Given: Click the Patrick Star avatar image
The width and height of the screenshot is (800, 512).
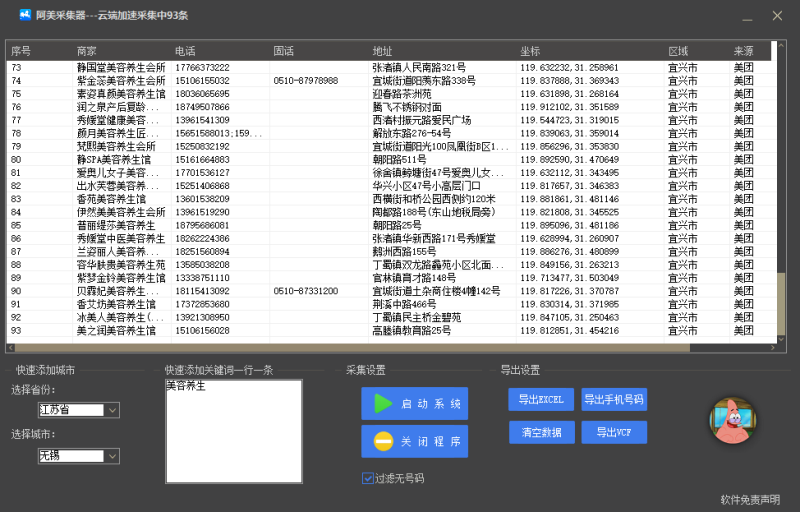Looking at the screenshot, I should (733, 420).
